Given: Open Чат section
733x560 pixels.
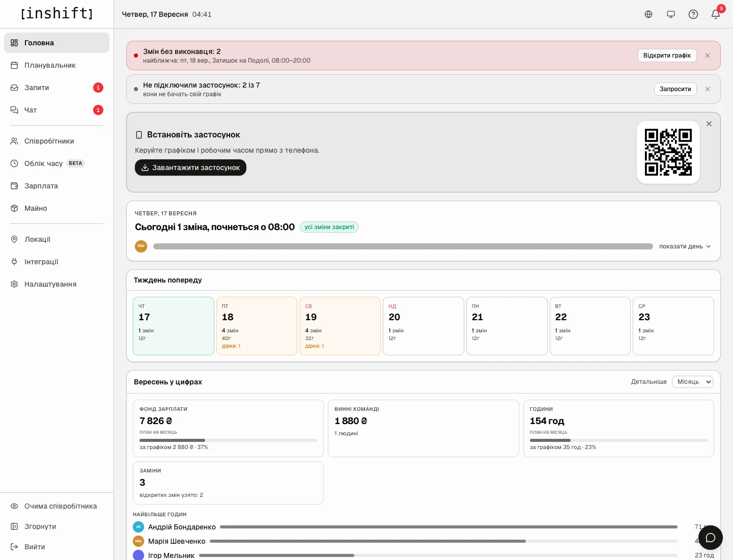Looking at the screenshot, I should click(57, 110).
